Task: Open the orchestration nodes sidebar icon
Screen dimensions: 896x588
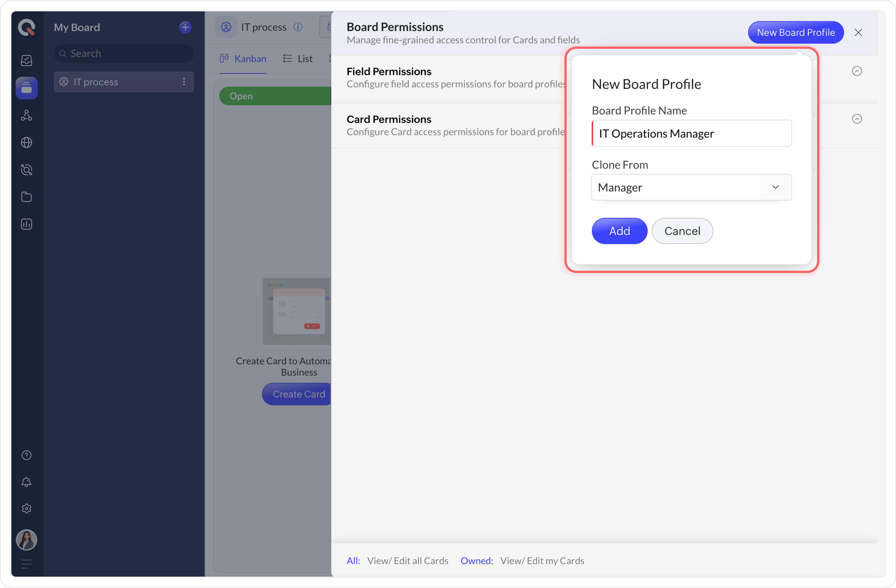Action: 26,115
